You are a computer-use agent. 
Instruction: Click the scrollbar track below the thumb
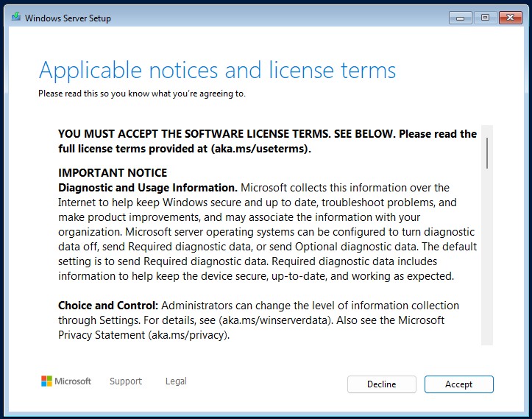487,257
